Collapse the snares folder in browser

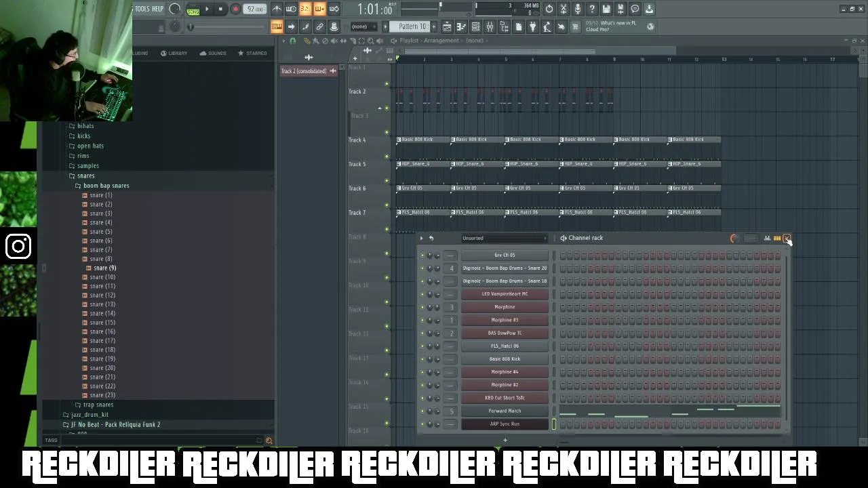(85, 176)
